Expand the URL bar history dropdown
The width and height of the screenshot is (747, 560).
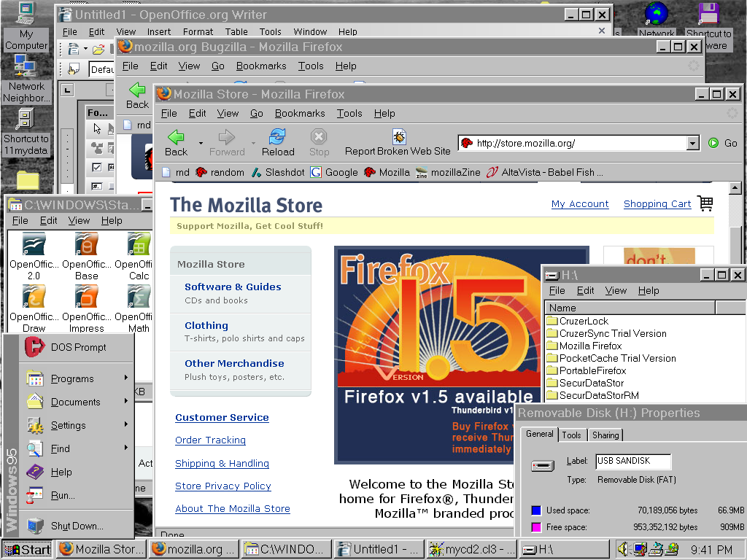pyautogui.click(x=693, y=144)
